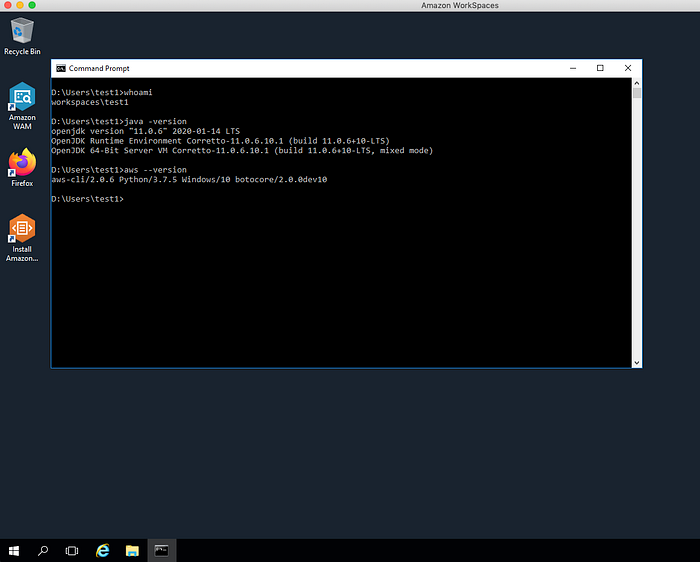Click the 'OpenJDK Runtime Environment' line
This screenshot has width=700, height=562.
point(220,141)
